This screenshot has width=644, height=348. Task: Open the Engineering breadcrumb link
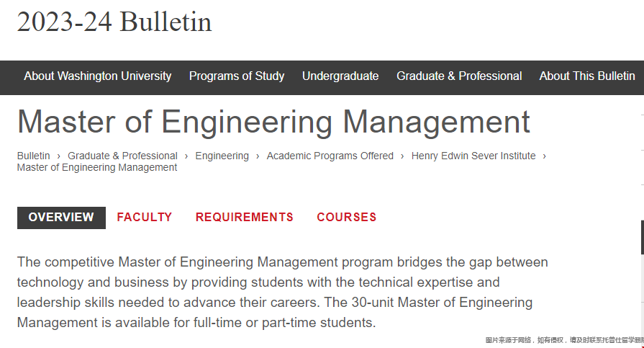coord(222,156)
